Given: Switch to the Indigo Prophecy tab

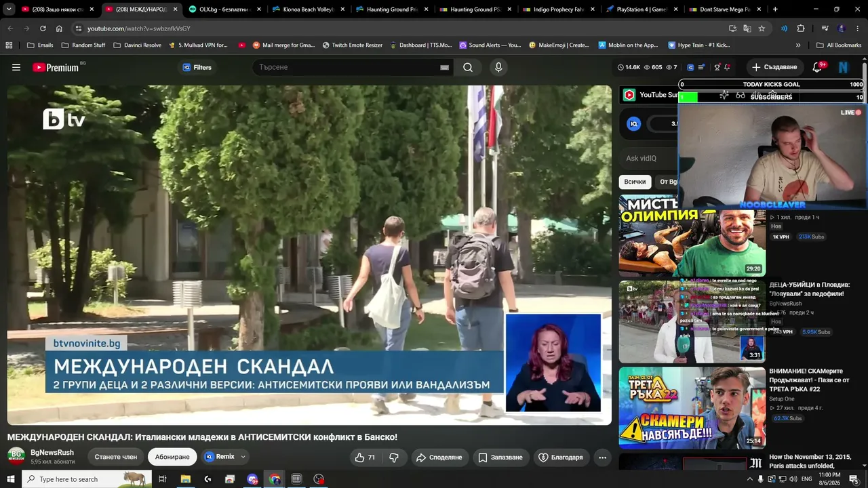Looking at the screenshot, I should (558, 9).
